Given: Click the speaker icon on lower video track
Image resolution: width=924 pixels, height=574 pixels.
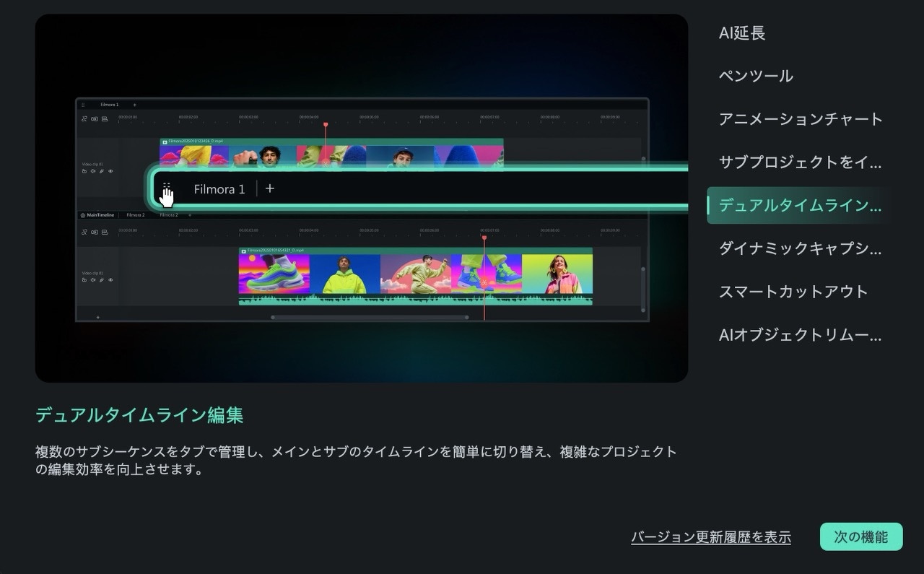Looking at the screenshot, I should pyautogui.click(x=93, y=280).
